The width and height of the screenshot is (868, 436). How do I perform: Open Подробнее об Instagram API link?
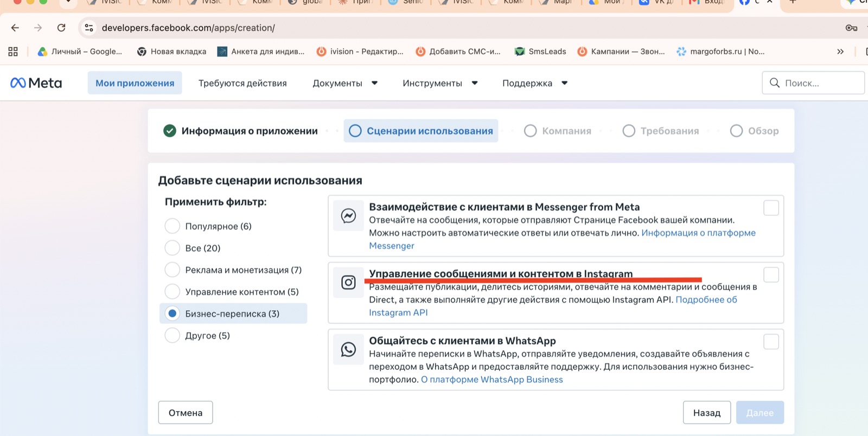coord(706,299)
